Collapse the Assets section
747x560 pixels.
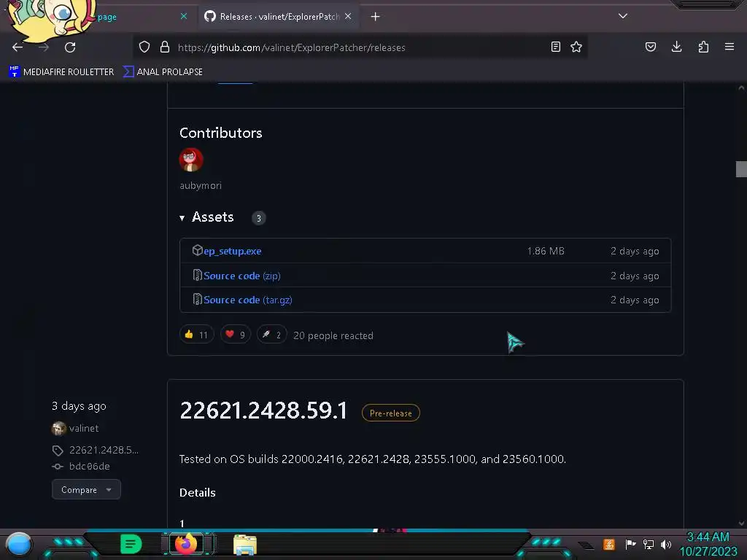click(x=206, y=217)
